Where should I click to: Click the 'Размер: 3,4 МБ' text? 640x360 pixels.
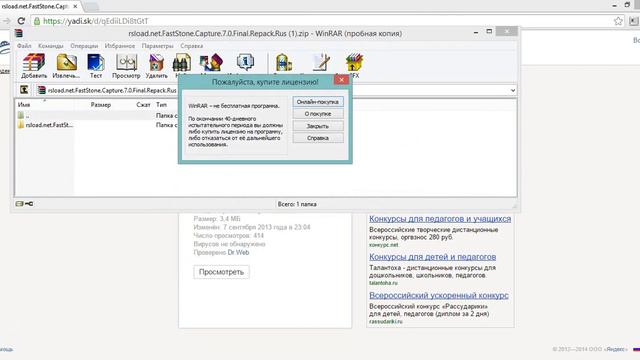point(217,219)
